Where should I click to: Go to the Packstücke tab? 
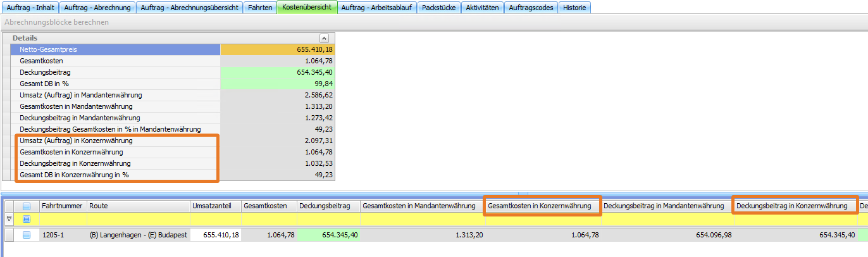tap(439, 8)
